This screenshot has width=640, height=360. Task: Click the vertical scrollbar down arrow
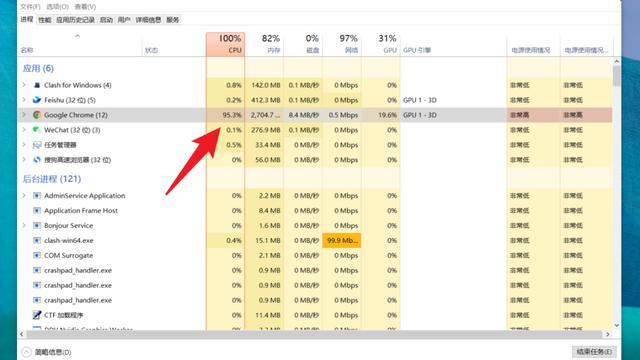coord(616,325)
